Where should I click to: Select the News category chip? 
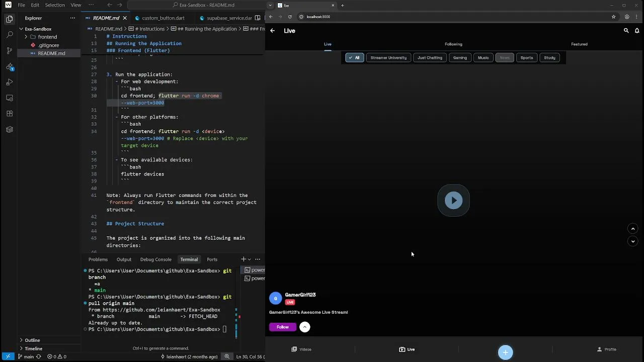pyautogui.click(x=505, y=58)
